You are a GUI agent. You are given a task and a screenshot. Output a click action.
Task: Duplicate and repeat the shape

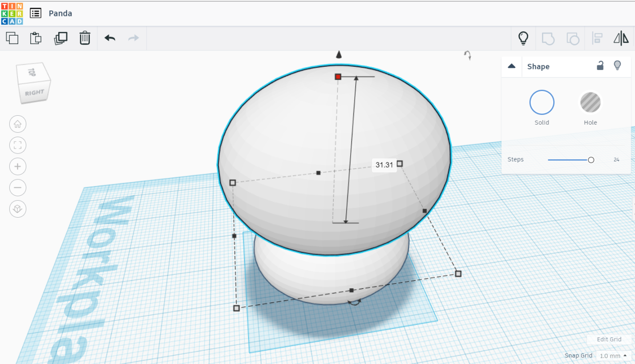tap(61, 38)
